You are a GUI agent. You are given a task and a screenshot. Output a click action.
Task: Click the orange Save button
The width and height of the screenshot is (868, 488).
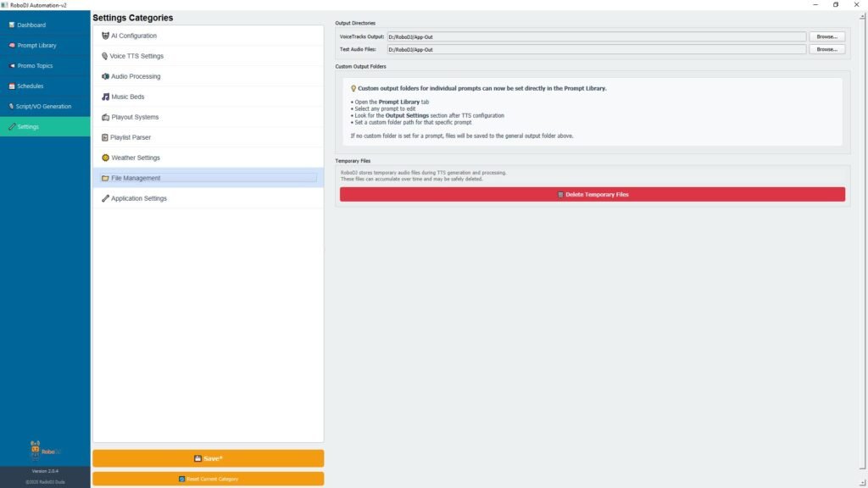[208, 458]
